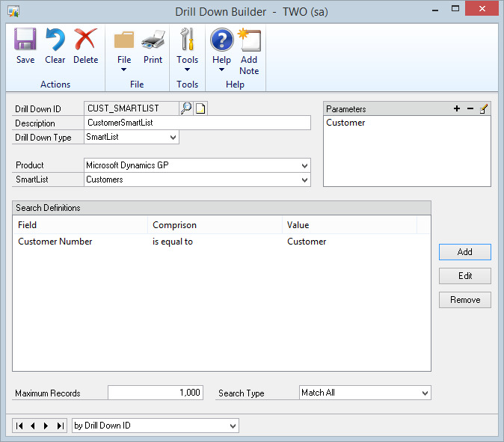Click the Maximum Records field

pos(156,393)
